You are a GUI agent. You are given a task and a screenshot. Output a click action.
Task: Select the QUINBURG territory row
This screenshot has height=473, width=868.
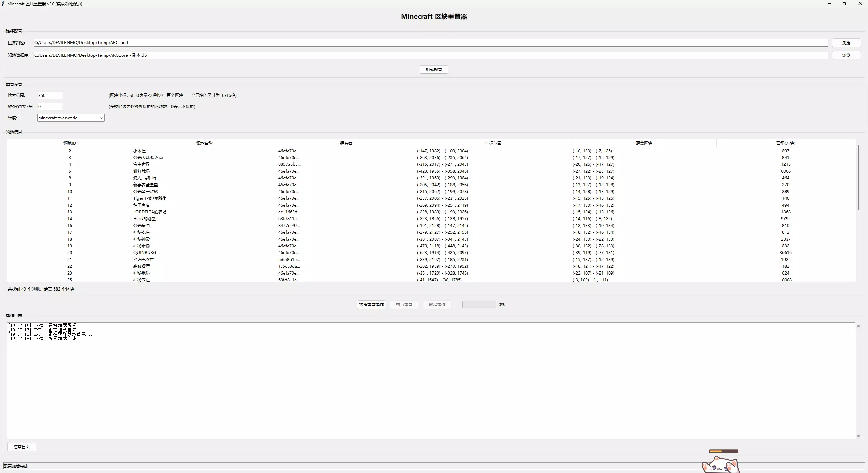[431, 252]
